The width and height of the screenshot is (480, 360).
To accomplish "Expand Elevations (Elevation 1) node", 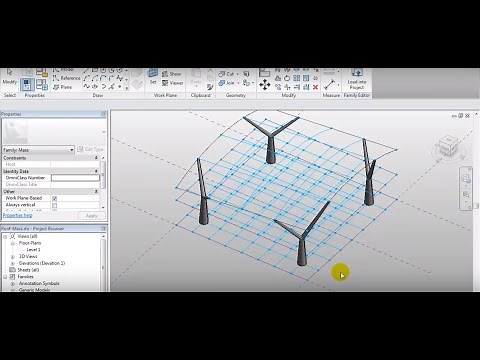I will pos(13,263).
